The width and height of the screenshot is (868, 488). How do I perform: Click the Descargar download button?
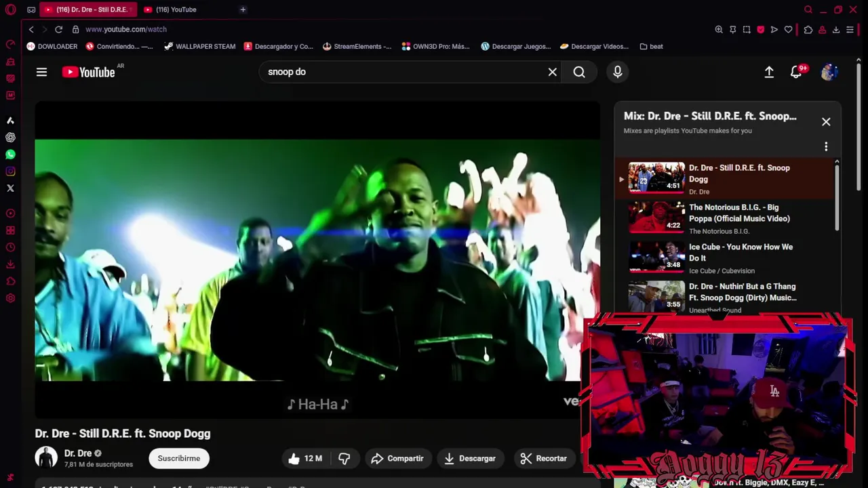click(470, 458)
